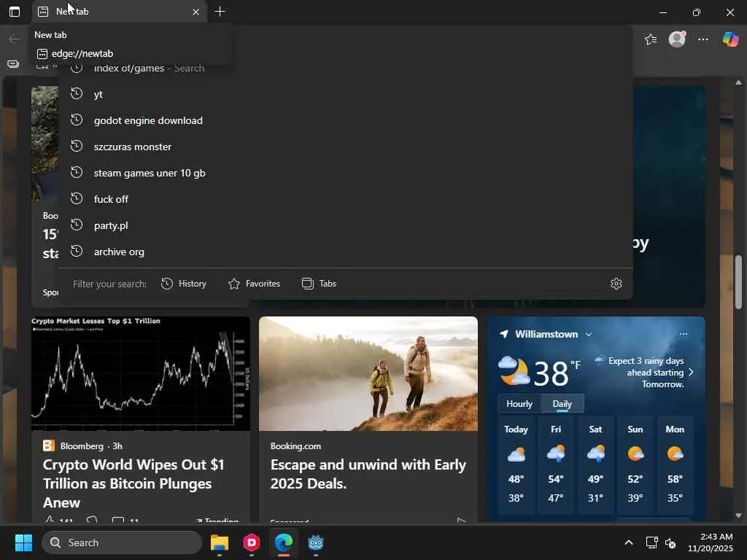Image resolution: width=747 pixels, height=560 pixels.
Task: Click muted volume tray icon
Action: pyautogui.click(x=670, y=542)
